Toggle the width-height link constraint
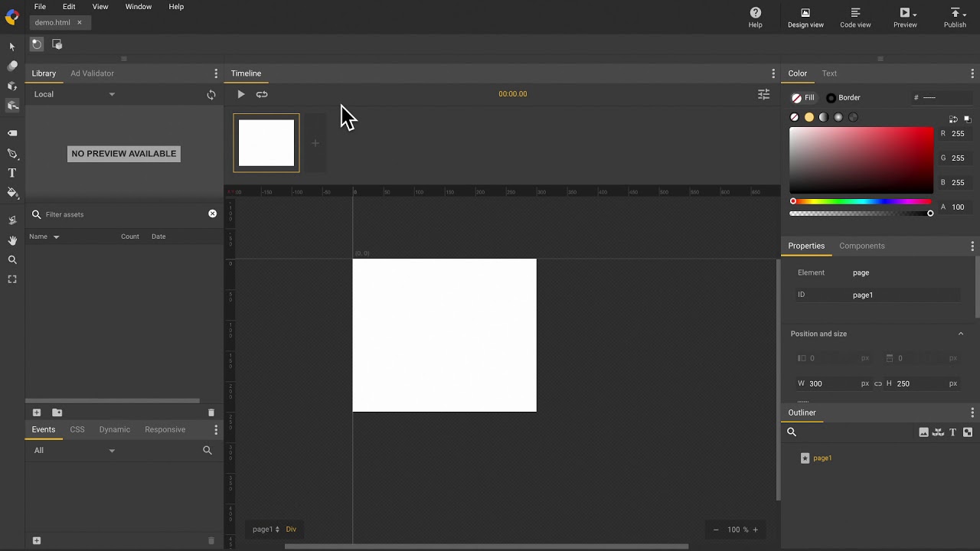The height and width of the screenshot is (551, 980). 878,383
